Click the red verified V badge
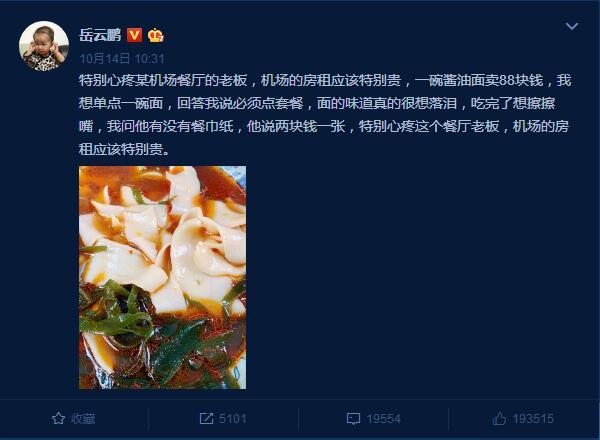Viewport: 600px width, 440px height. 134,35
